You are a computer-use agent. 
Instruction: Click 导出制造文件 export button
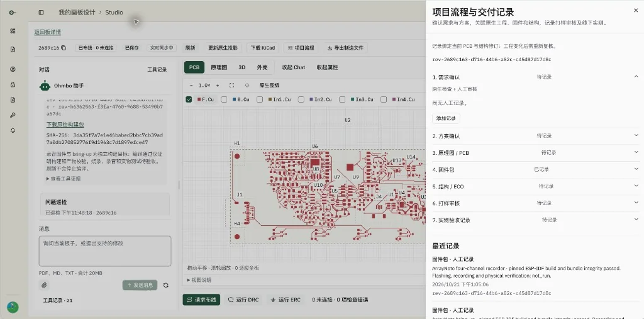[x=345, y=48]
